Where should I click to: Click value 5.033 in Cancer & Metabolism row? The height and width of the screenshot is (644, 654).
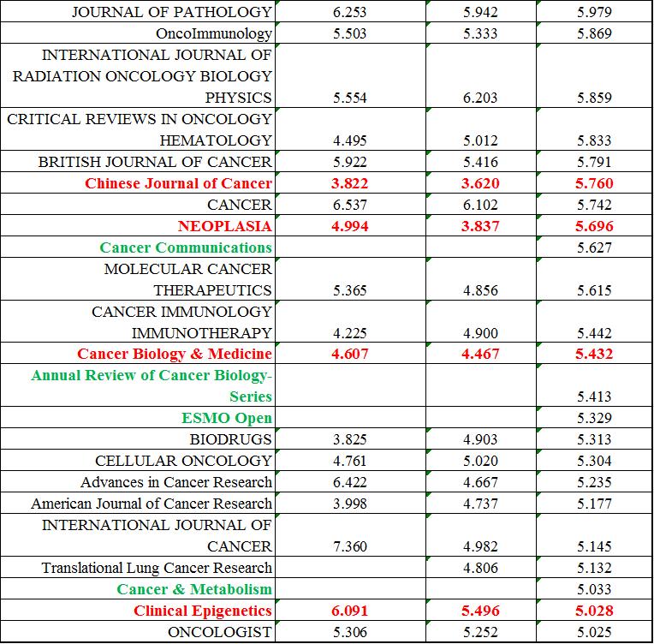point(594,589)
